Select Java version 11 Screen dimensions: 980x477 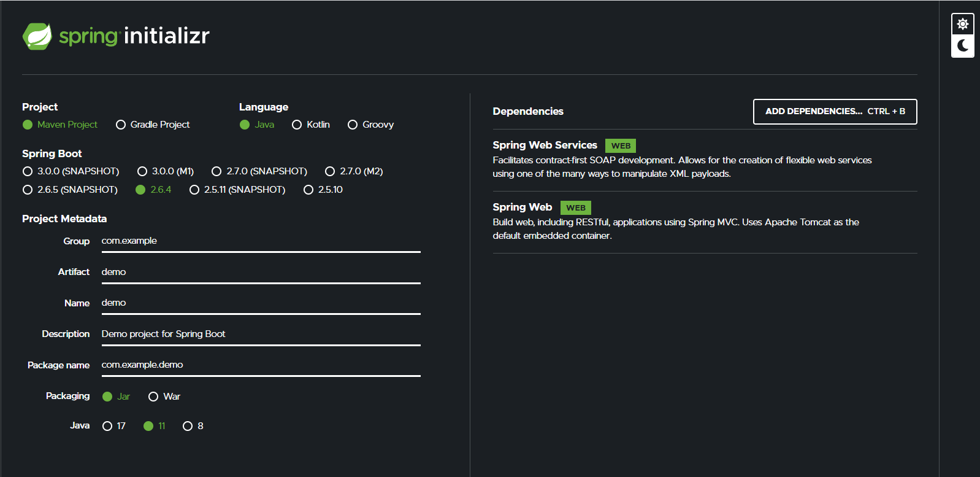155,426
